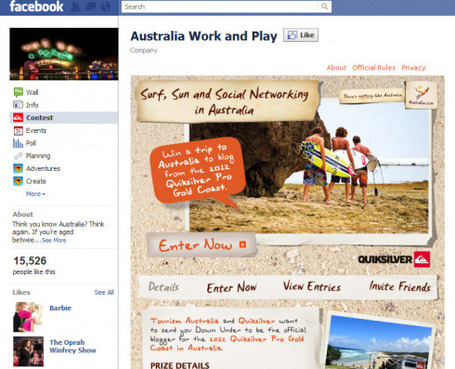Open the Privacy link
This screenshot has width=455, height=369.
pos(413,68)
